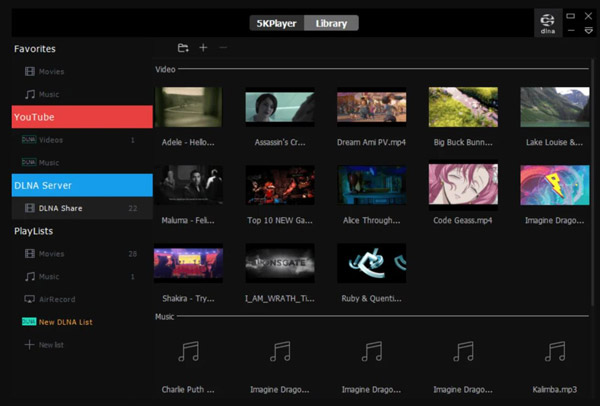Click the Dream Ami PV.mp4 file name
This screenshot has width=600, height=406.
371,142
